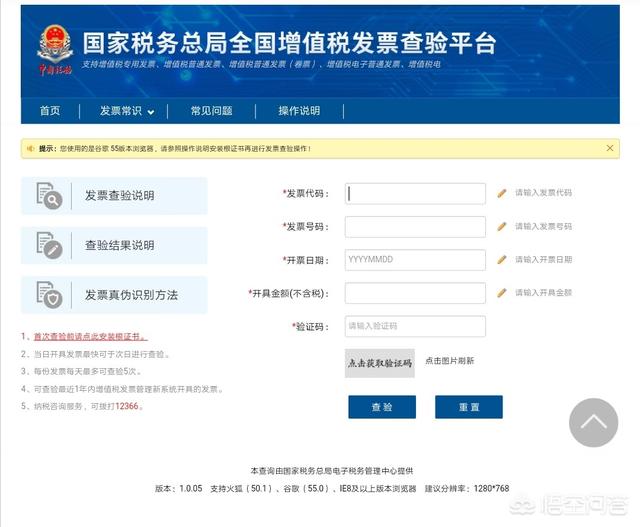This screenshot has width=640, height=527.
Task: Open the 操作说明 navigation item
Action: 299,111
